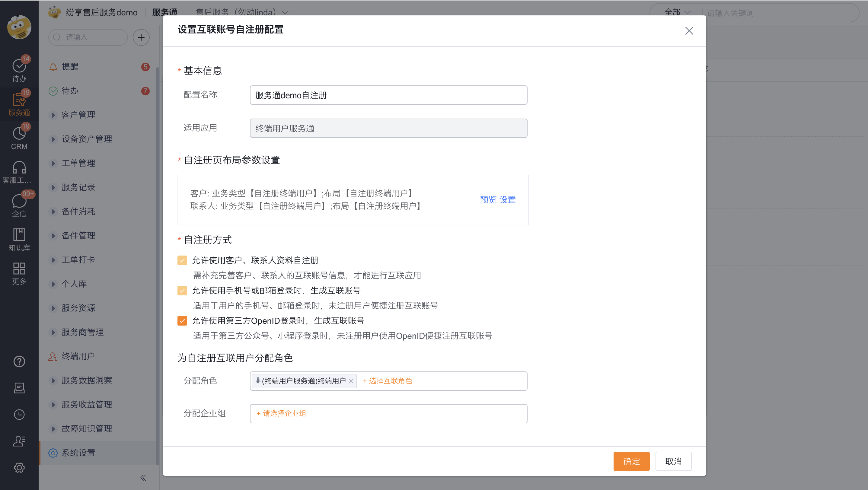Click the 取消 cancel button
Viewport: 868px width, 490px height.
point(674,461)
